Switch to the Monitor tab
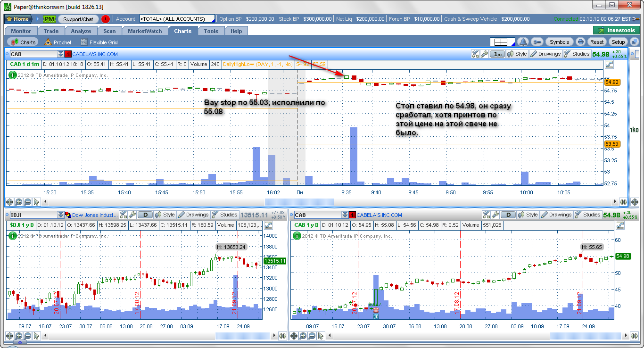 [21, 31]
